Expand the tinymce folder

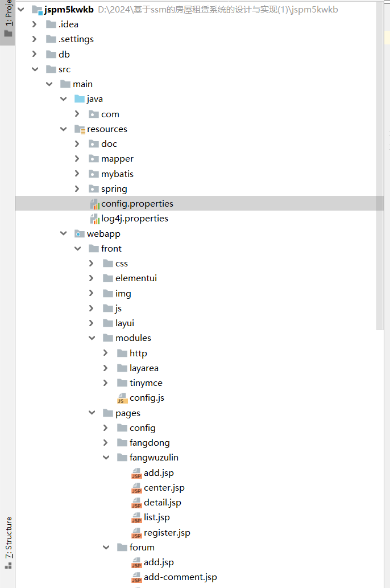coord(106,383)
